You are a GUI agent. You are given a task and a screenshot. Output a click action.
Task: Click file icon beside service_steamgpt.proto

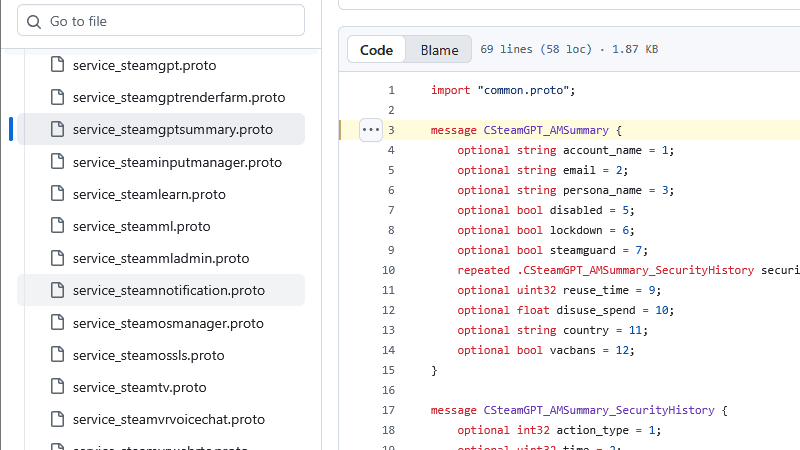pos(57,65)
